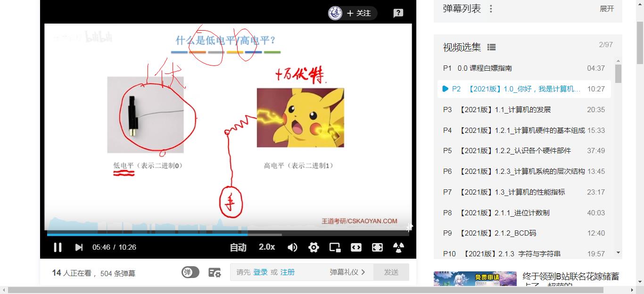Click the 14 人正在看 viewer count
The image size is (644, 294).
click(x=73, y=273)
